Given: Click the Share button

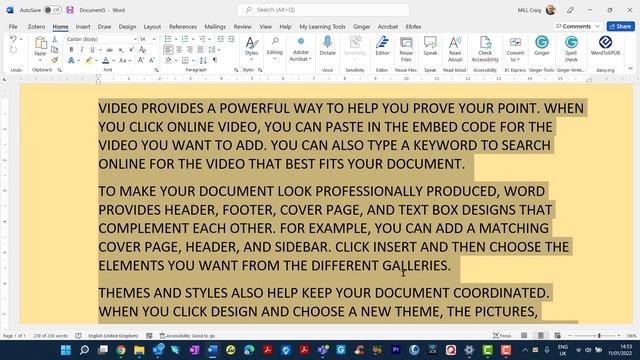Looking at the screenshot, I should (620, 26).
